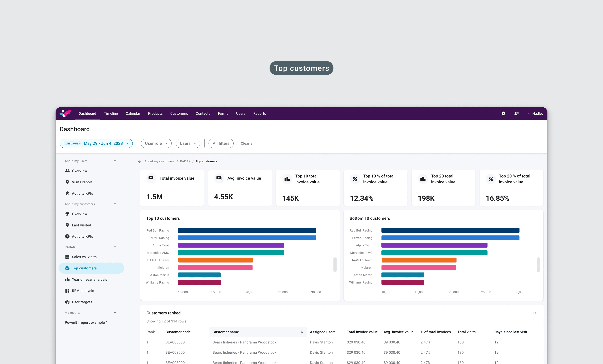This screenshot has width=603, height=364.
Task: Go to the Users nav tab
Action: pyautogui.click(x=241, y=114)
